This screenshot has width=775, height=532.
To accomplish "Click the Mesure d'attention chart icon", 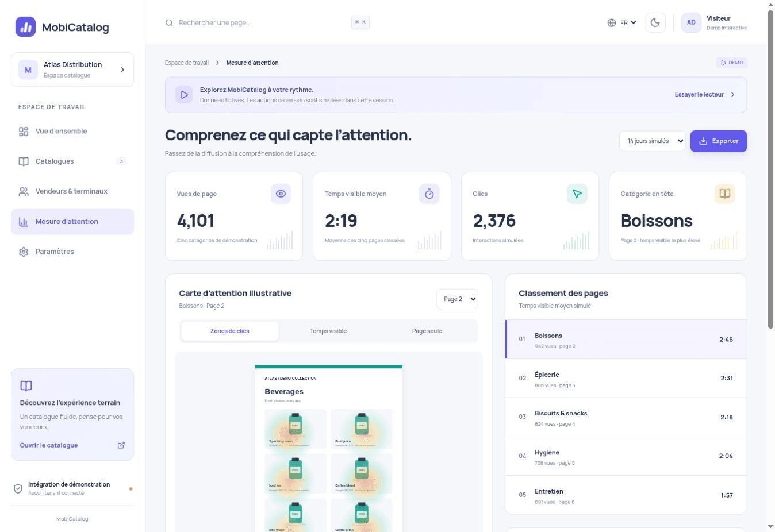I will [x=24, y=222].
